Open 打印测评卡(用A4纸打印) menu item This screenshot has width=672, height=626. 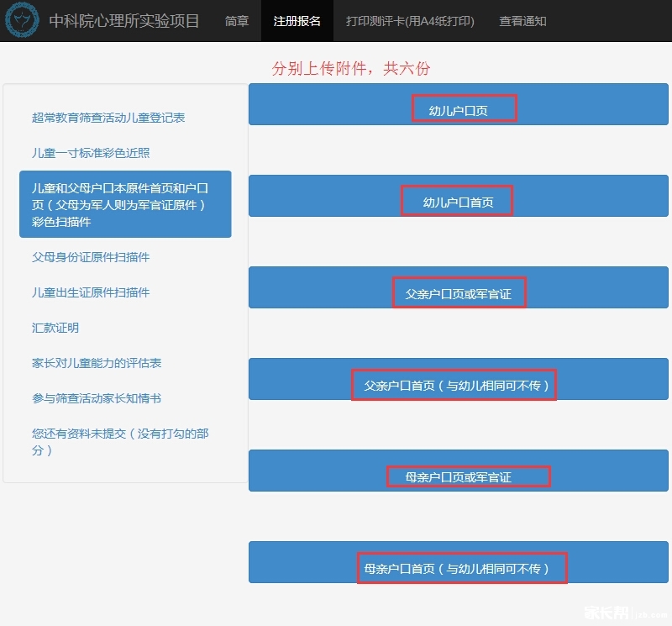(410, 21)
